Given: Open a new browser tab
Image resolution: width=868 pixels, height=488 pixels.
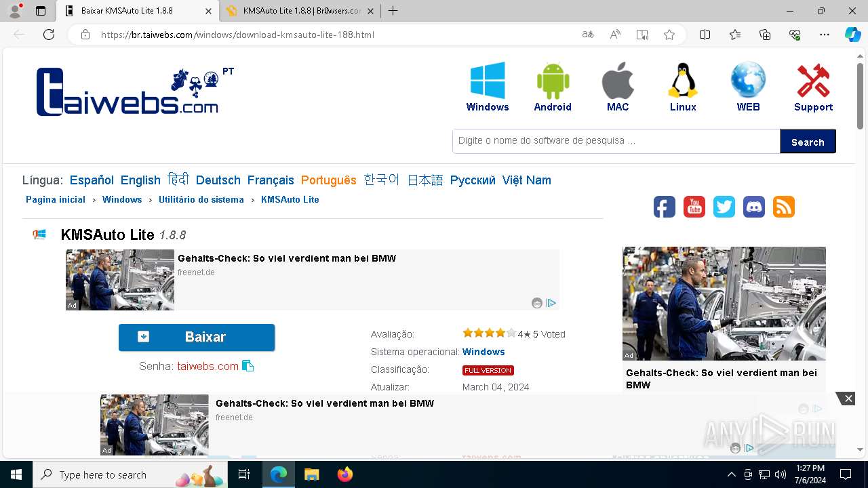Looking at the screenshot, I should tap(393, 11).
